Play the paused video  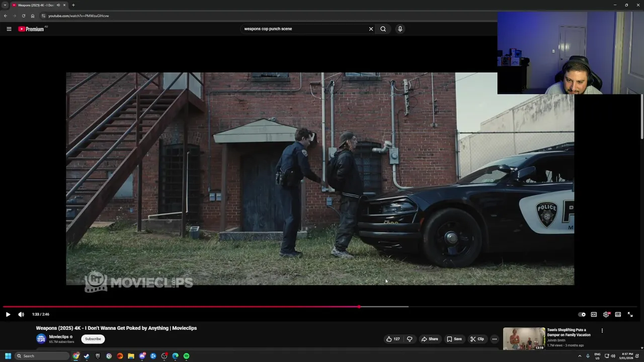[8, 314]
